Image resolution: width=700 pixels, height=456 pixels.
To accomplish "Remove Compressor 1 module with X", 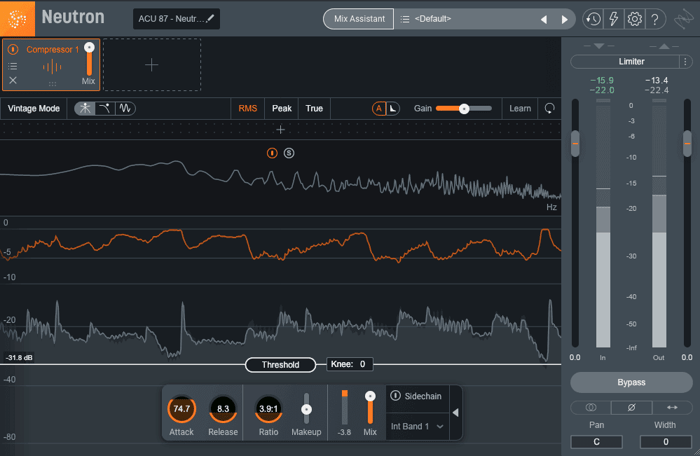I will pyautogui.click(x=13, y=80).
